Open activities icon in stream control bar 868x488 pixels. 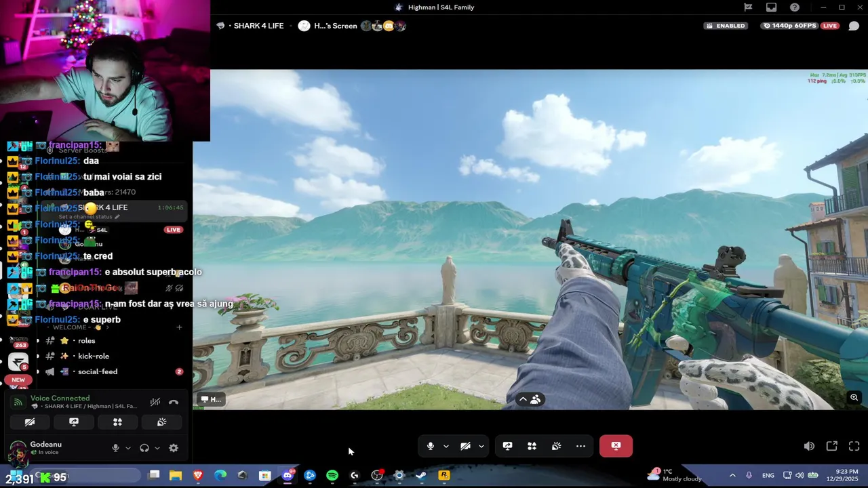point(532,446)
